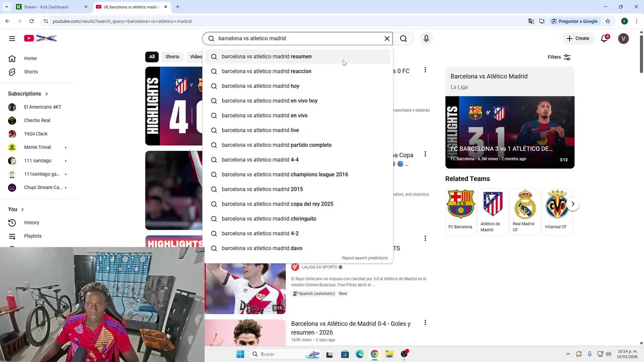The height and width of the screenshot is (362, 644).
Task: Play the Rayo Vallecano 3:15 thumbnail
Action: [245, 289]
